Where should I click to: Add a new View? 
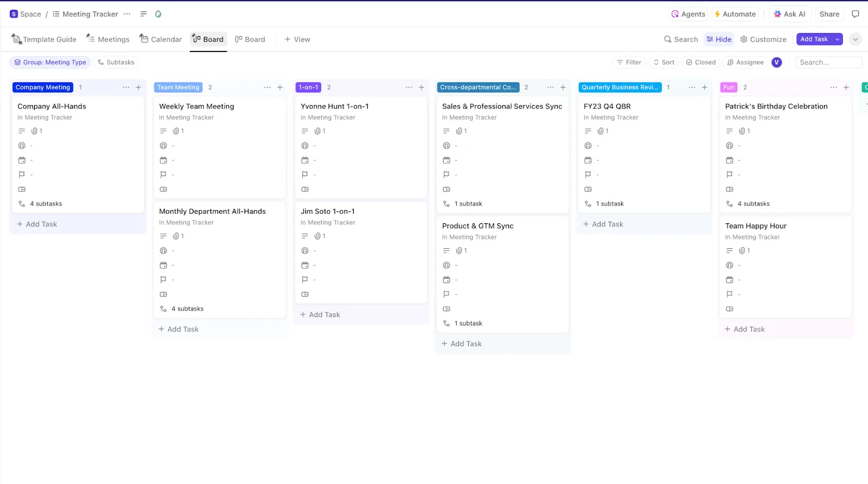(x=297, y=39)
